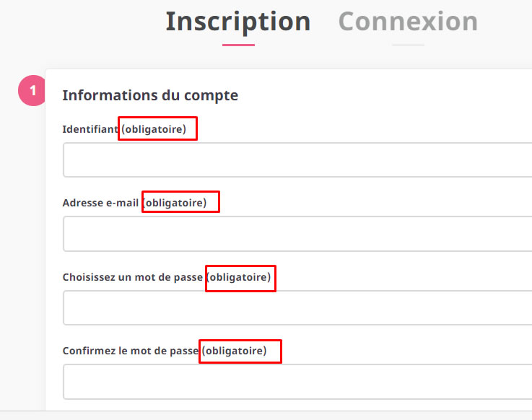The height and width of the screenshot is (420, 532).
Task: Click (obligatoire) beside the Identifiant label
Action: pyautogui.click(x=157, y=129)
